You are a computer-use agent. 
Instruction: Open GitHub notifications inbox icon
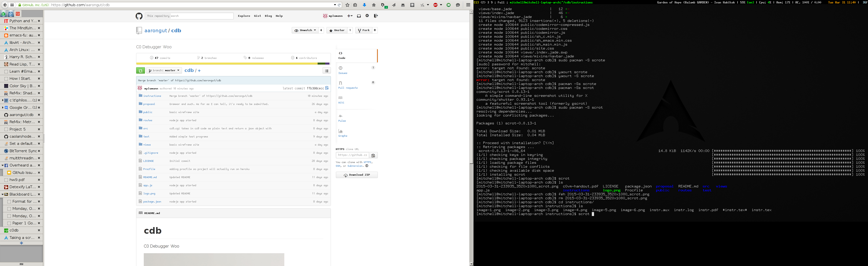point(359,16)
